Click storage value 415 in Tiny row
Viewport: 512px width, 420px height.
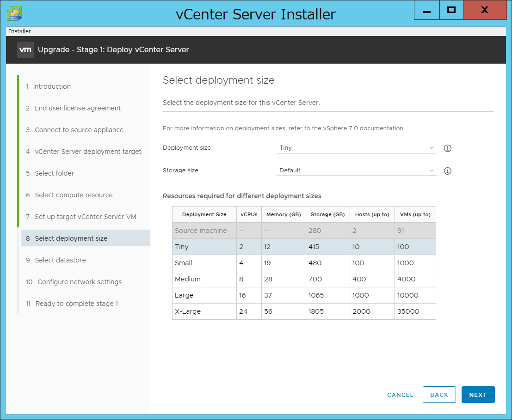pyautogui.click(x=314, y=247)
